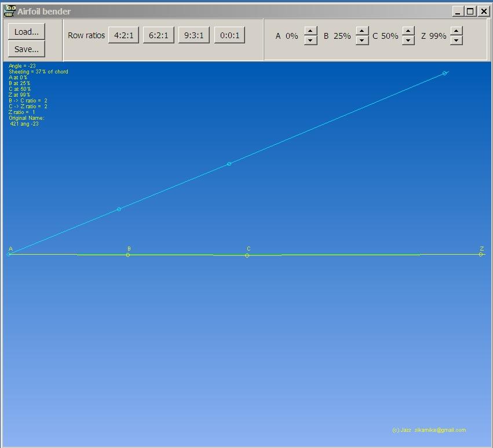Screen dimensions: 493x448
Task: Increase the Z percentage with up arrow
Action: (x=457, y=31)
